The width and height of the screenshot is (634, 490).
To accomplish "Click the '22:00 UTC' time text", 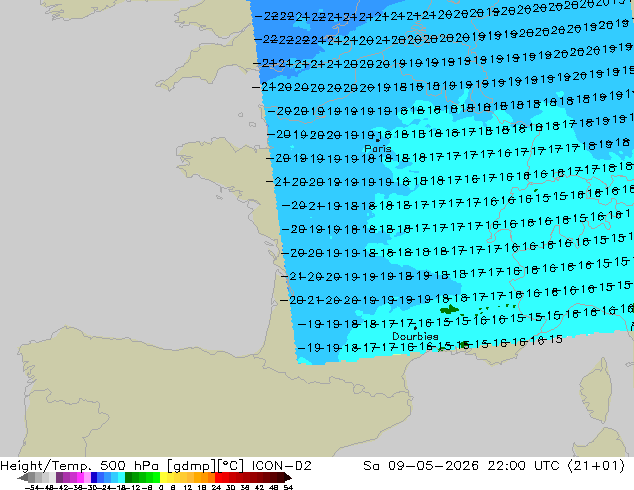I will coord(523,466).
